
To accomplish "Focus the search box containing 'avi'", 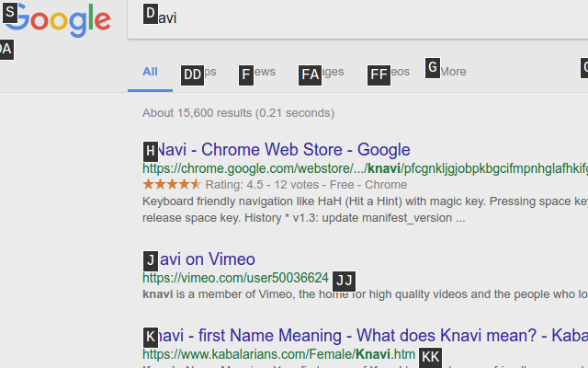I will (x=357, y=18).
